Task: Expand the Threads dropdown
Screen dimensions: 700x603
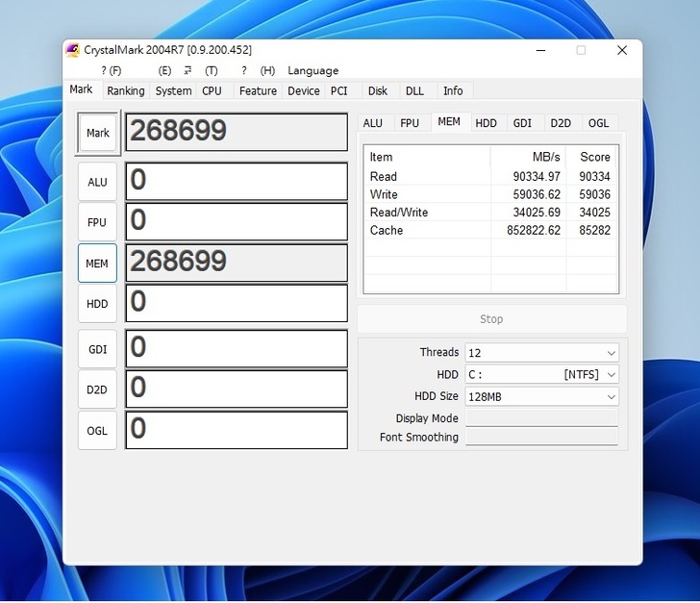Action: pyautogui.click(x=541, y=353)
